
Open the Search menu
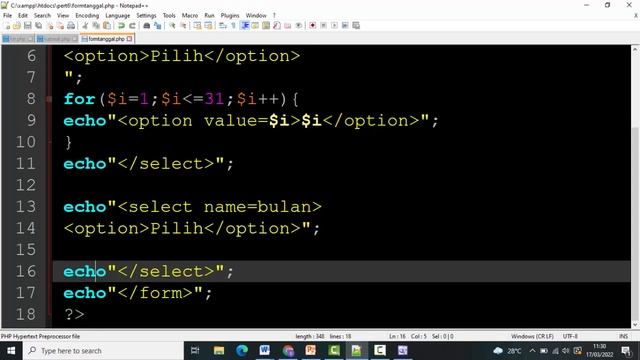tap(42, 16)
